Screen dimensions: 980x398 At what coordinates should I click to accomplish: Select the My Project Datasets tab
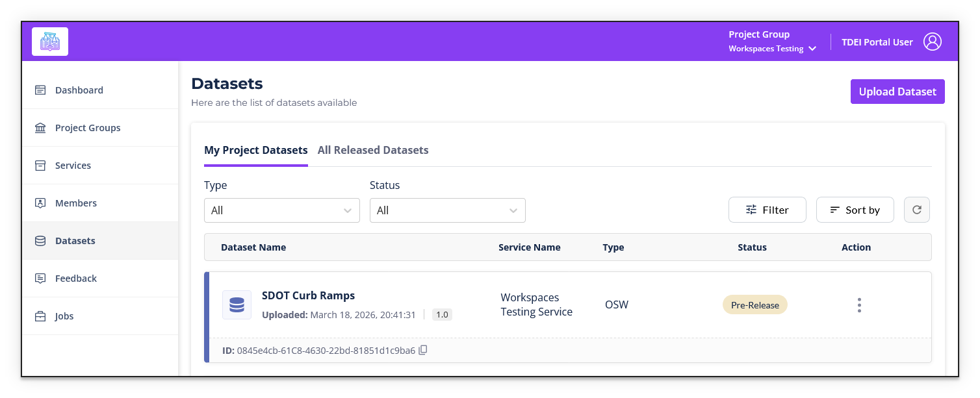[x=255, y=150]
